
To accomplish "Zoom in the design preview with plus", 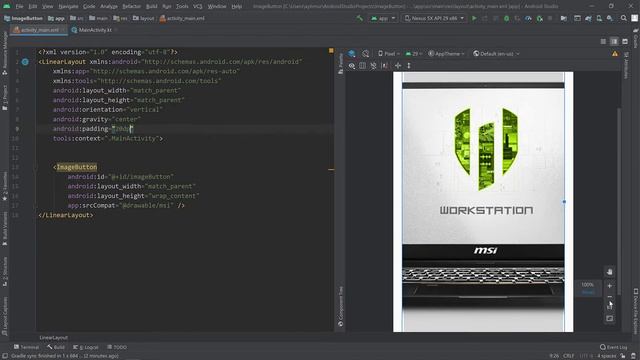I will (609, 286).
